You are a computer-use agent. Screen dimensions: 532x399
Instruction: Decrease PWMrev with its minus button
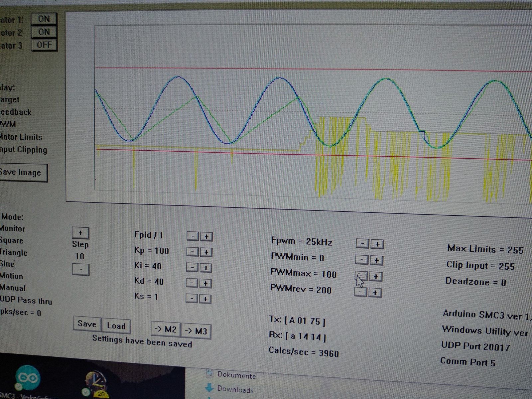click(x=361, y=292)
